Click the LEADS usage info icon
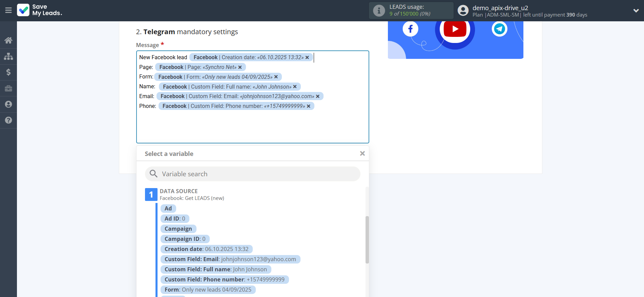The height and width of the screenshot is (297, 644). [x=379, y=10]
